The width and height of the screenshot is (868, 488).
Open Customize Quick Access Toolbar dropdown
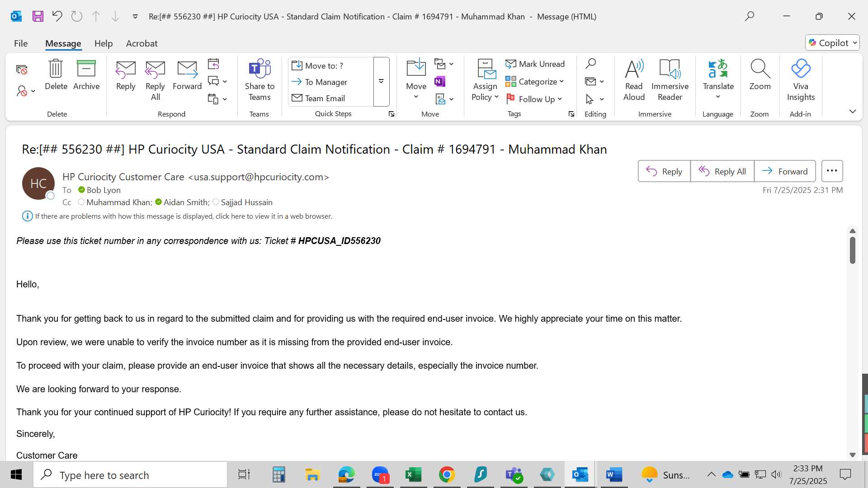pyautogui.click(x=135, y=16)
